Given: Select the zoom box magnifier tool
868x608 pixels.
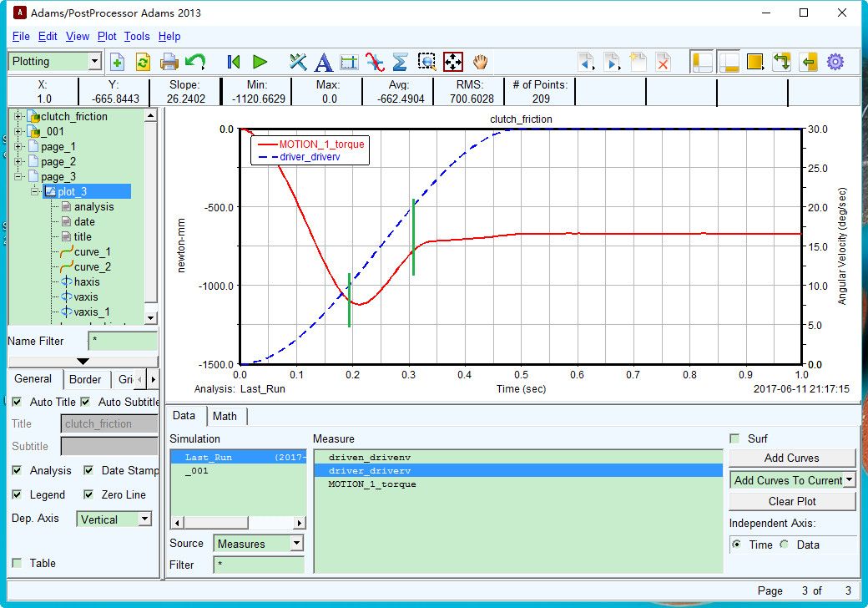Looking at the screenshot, I should [x=426, y=62].
